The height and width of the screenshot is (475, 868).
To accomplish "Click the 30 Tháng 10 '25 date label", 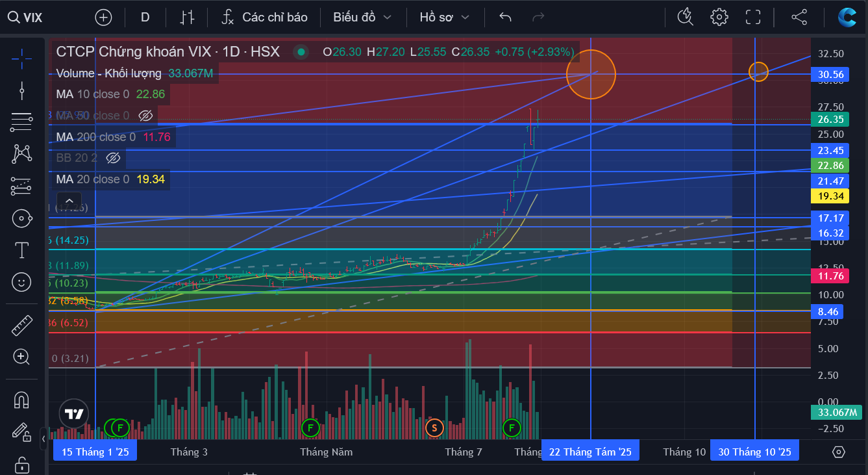I will [x=755, y=452].
